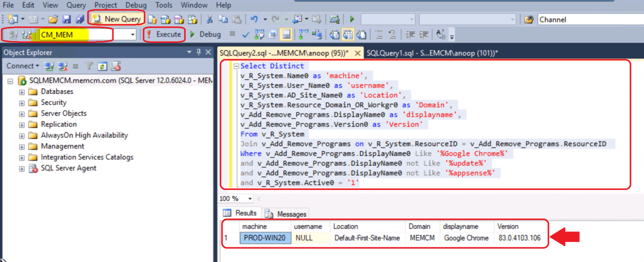Open the 100 % zoom dropdown

(250, 199)
